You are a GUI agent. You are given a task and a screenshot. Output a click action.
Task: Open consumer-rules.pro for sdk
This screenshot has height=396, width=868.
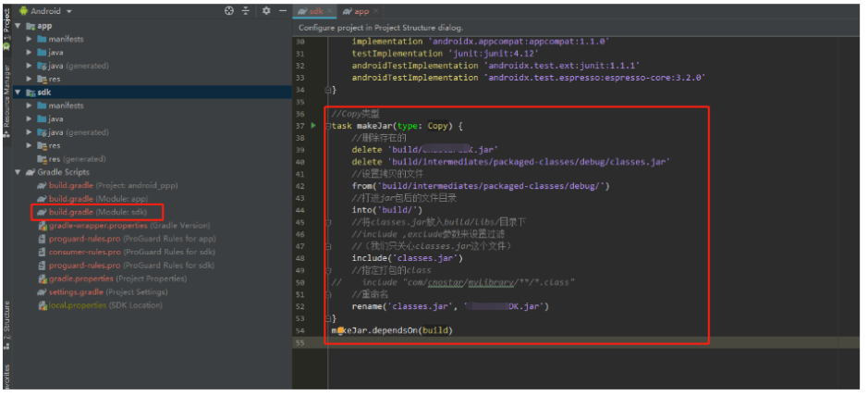pyautogui.click(x=127, y=252)
